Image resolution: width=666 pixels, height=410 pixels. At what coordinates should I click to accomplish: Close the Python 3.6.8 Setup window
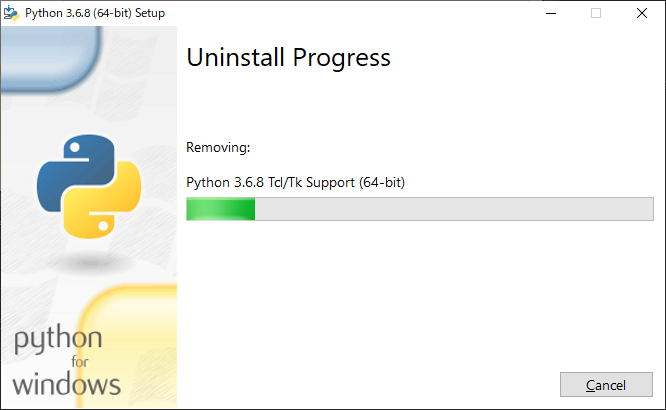tap(641, 13)
